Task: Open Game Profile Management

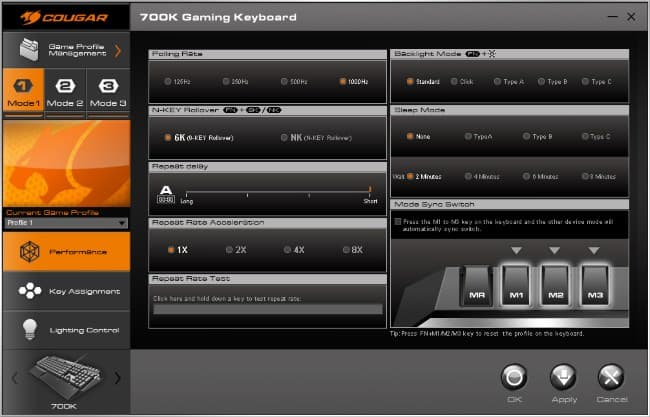Action: pos(66,50)
